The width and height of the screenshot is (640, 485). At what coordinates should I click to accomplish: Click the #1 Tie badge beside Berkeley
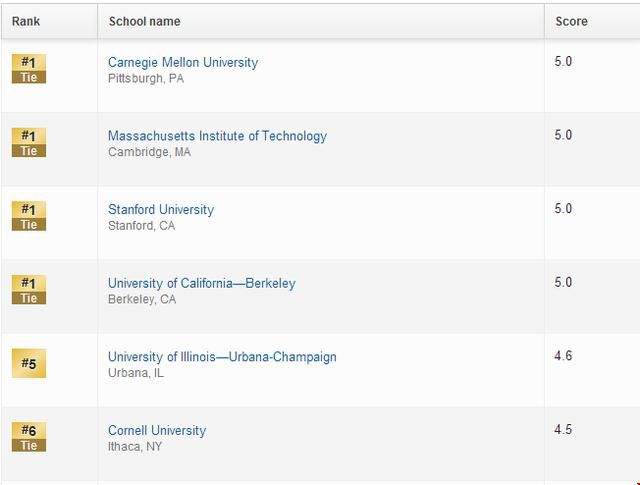(x=29, y=289)
